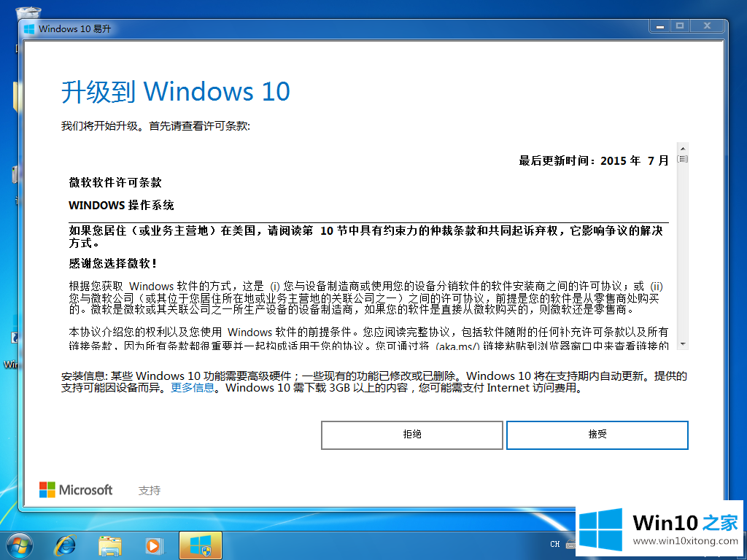Open the 支持 support link

150,491
